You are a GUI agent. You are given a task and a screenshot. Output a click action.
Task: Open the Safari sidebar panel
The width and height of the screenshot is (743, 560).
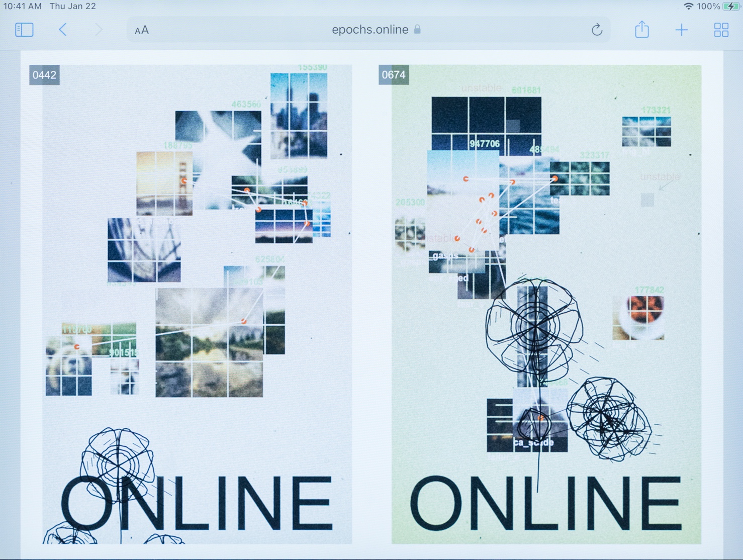(24, 30)
